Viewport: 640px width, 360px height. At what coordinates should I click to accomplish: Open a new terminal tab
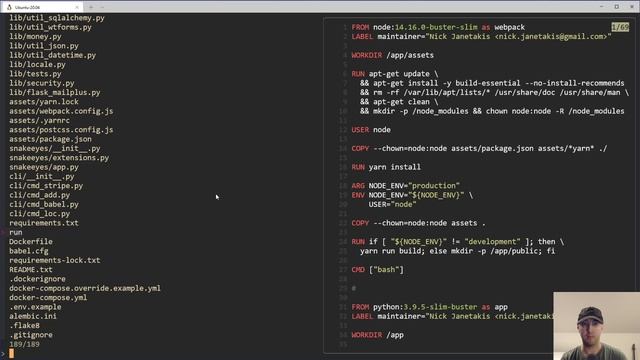91,7
